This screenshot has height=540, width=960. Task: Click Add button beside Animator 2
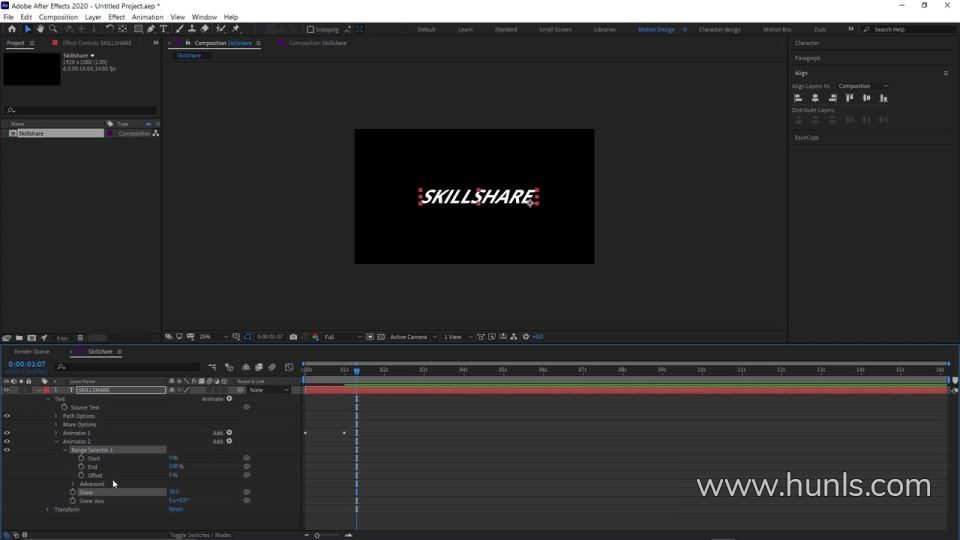229,441
